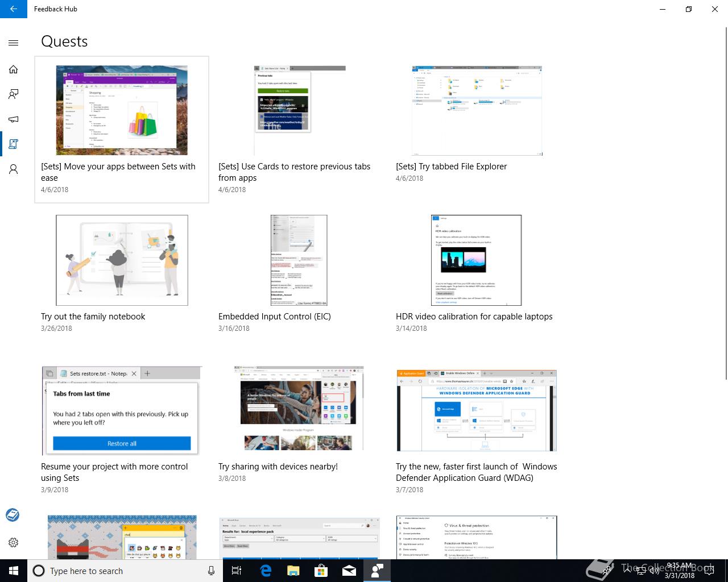Open Virus & threat protection thumbnail
728x582 pixels.
point(477,537)
